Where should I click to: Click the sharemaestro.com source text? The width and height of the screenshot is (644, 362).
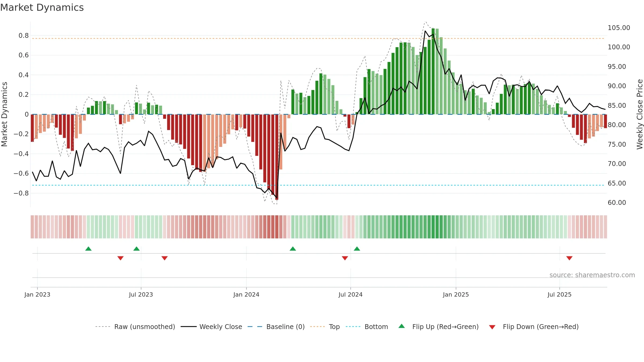click(x=592, y=275)
